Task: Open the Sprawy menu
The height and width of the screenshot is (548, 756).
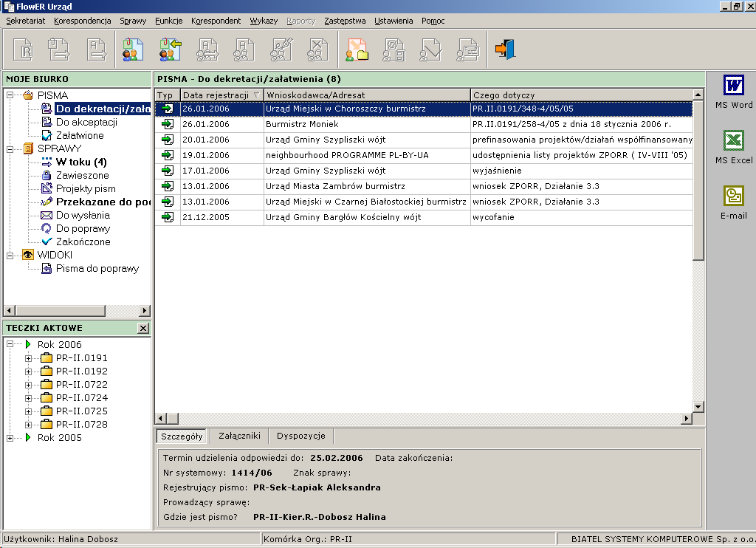Action: click(133, 21)
